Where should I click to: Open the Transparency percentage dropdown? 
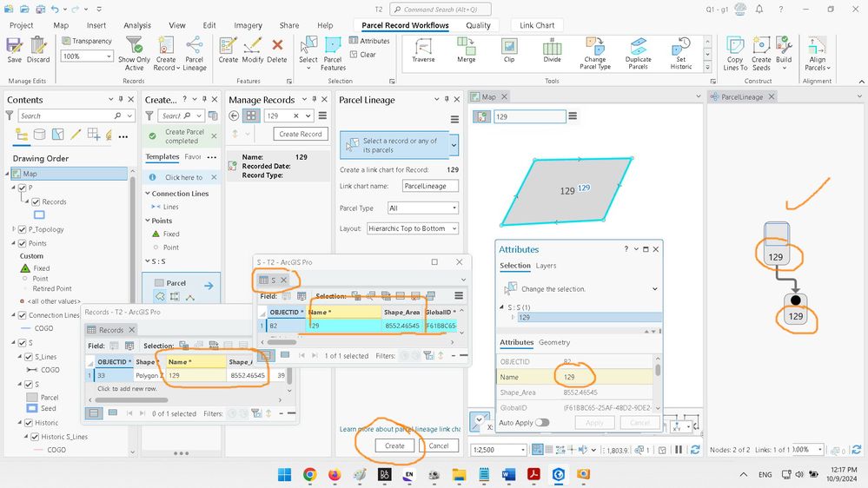(109, 56)
